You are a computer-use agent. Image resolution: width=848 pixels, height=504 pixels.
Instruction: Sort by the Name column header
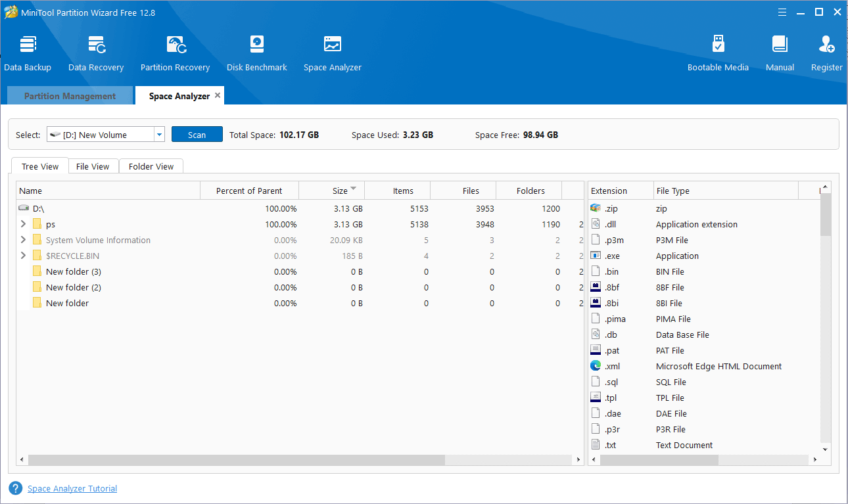(108, 191)
